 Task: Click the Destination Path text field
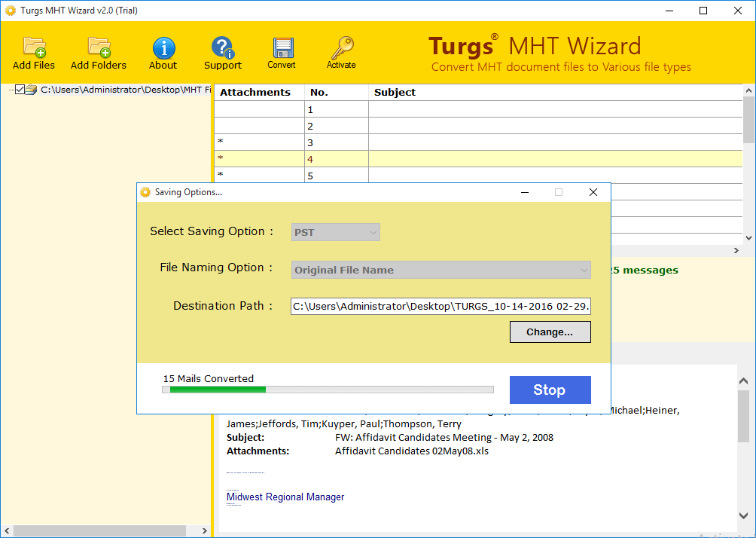pyautogui.click(x=440, y=306)
